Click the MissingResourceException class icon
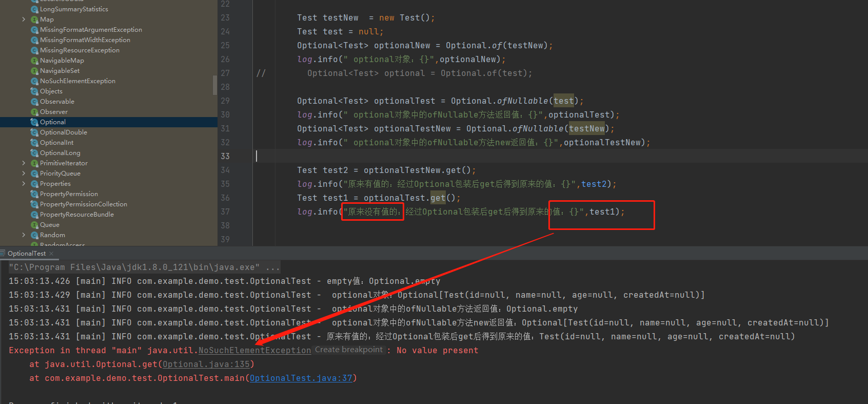This screenshot has width=868, height=404. pos(35,50)
